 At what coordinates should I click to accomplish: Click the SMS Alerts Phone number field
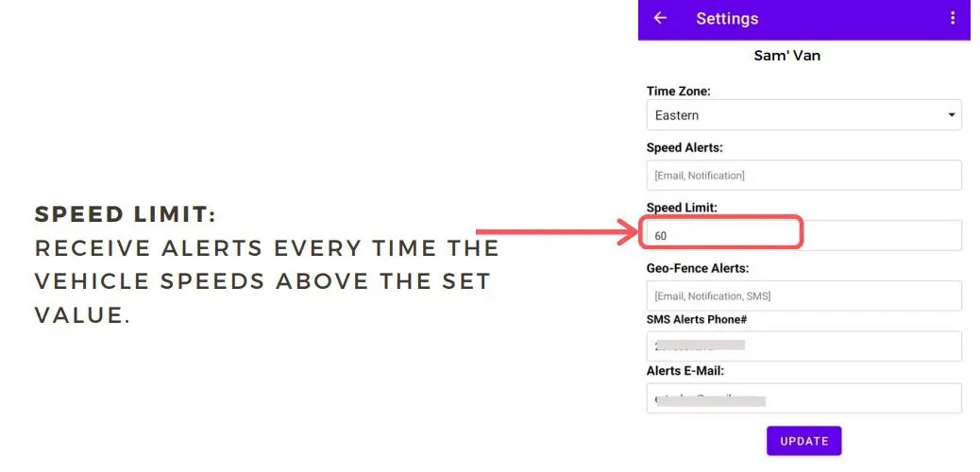(803, 346)
